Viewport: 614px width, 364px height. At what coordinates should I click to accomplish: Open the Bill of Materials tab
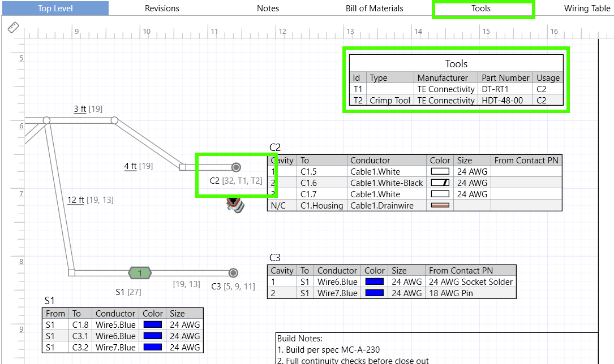(375, 8)
